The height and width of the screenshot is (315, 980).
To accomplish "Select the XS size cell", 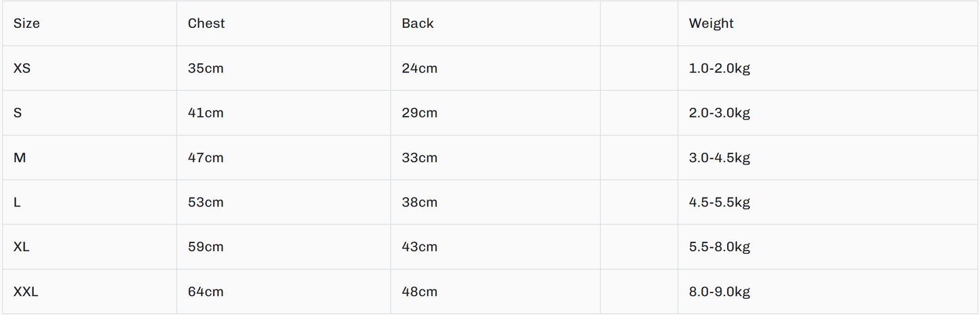I will pyautogui.click(x=22, y=68).
